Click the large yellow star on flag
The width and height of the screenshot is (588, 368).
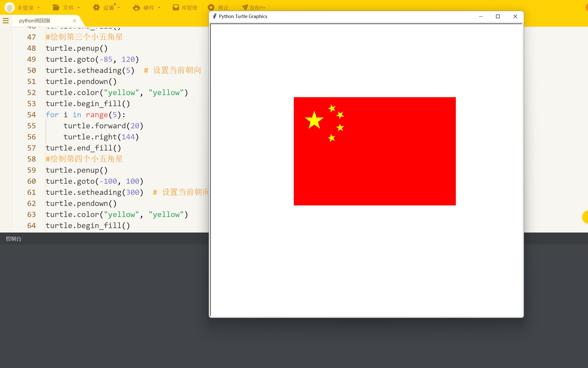314,120
